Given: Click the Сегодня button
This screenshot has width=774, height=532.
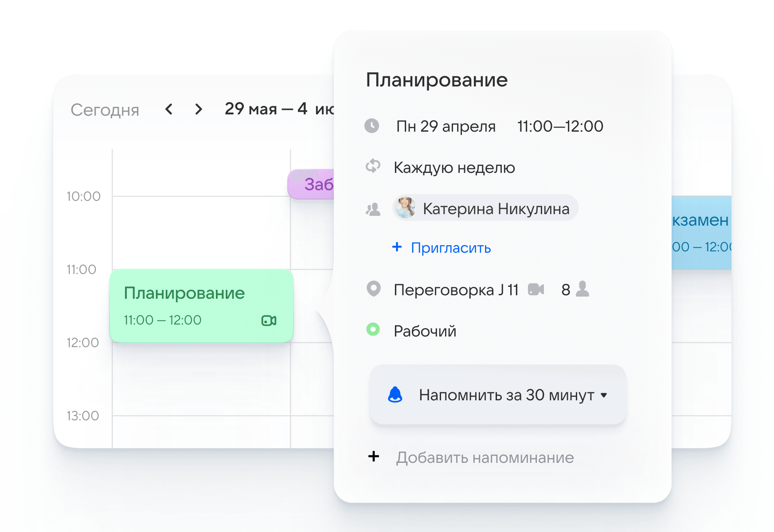Looking at the screenshot, I should pos(105,110).
